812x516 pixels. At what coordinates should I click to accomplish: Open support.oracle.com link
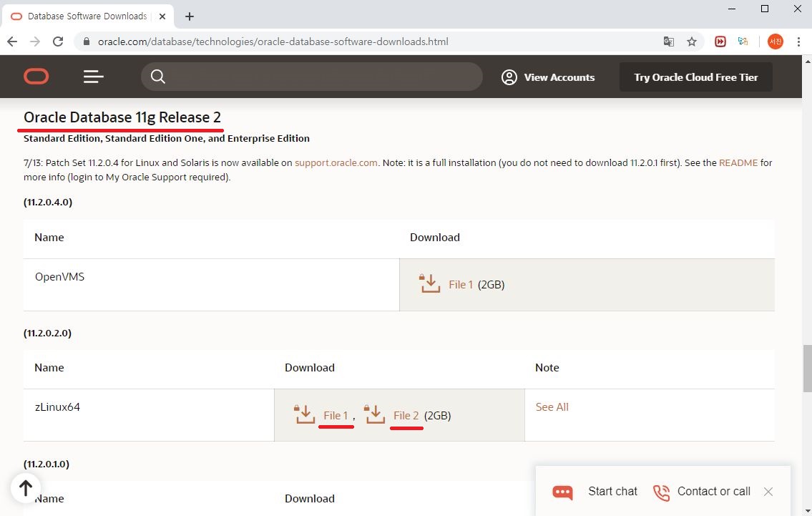(336, 162)
